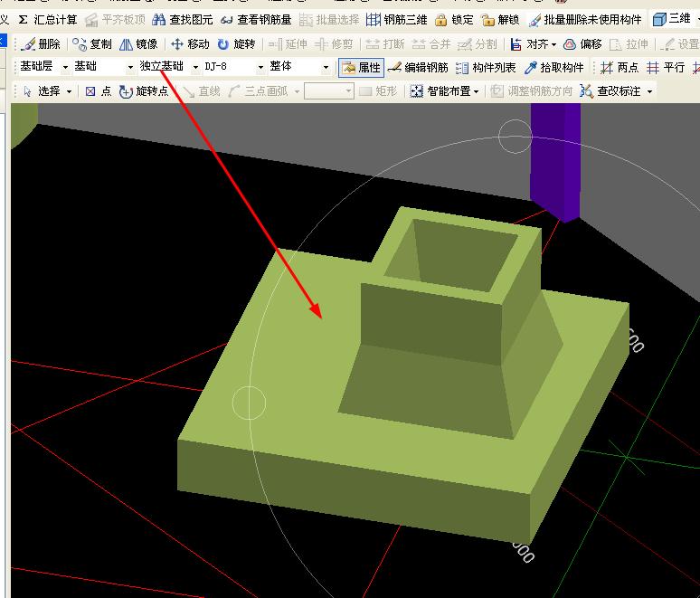Click the 删除 delete tool
Viewport: 700px width, 598px height.
click(x=40, y=43)
